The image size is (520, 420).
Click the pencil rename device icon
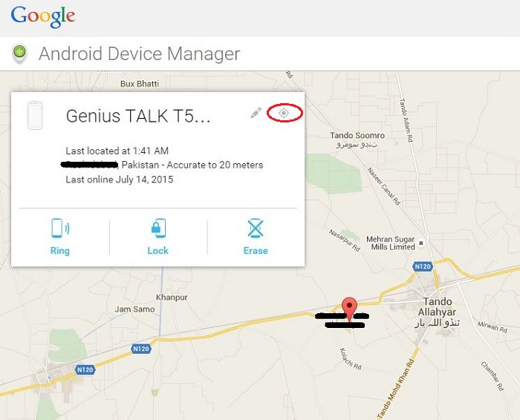[256, 113]
